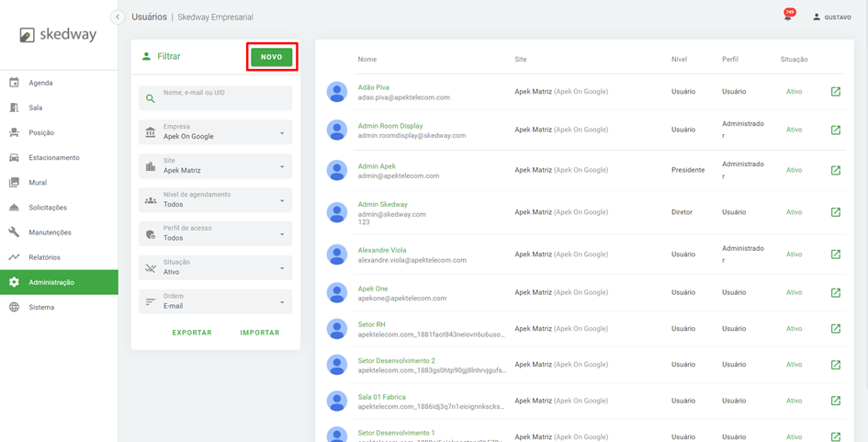This screenshot has width=868, height=442.
Task: Open external link icon for Adão Piva
Action: coord(835,92)
